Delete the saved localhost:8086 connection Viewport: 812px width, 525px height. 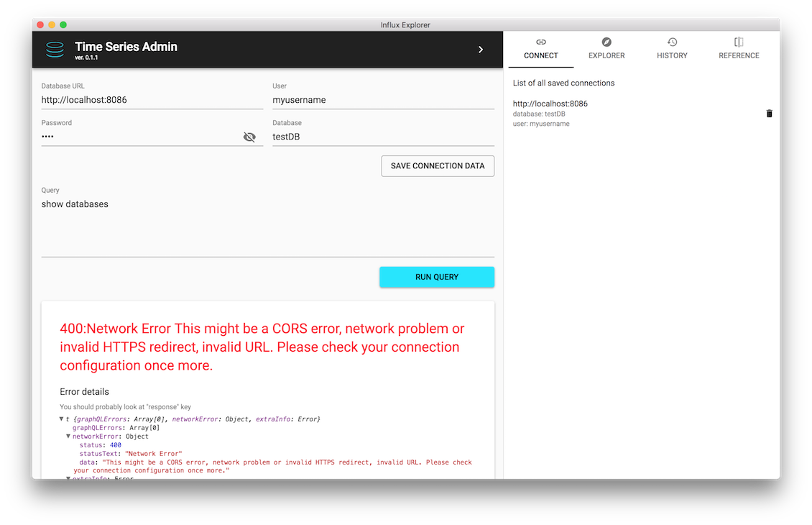(x=769, y=114)
